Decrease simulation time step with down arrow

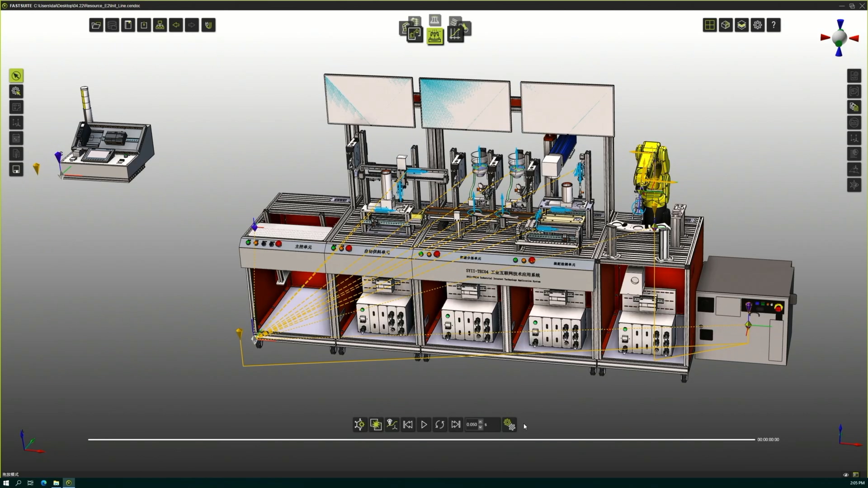[x=480, y=427]
